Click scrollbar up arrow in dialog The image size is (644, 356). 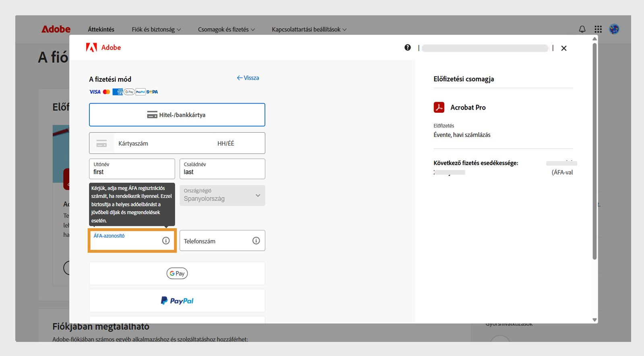pyautogui.click(x=594, y=39)
